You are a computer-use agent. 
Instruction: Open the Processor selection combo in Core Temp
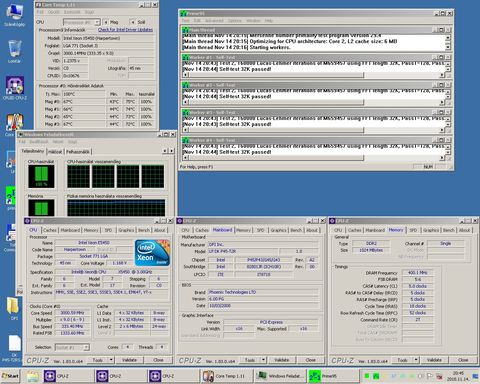[82, 22]
